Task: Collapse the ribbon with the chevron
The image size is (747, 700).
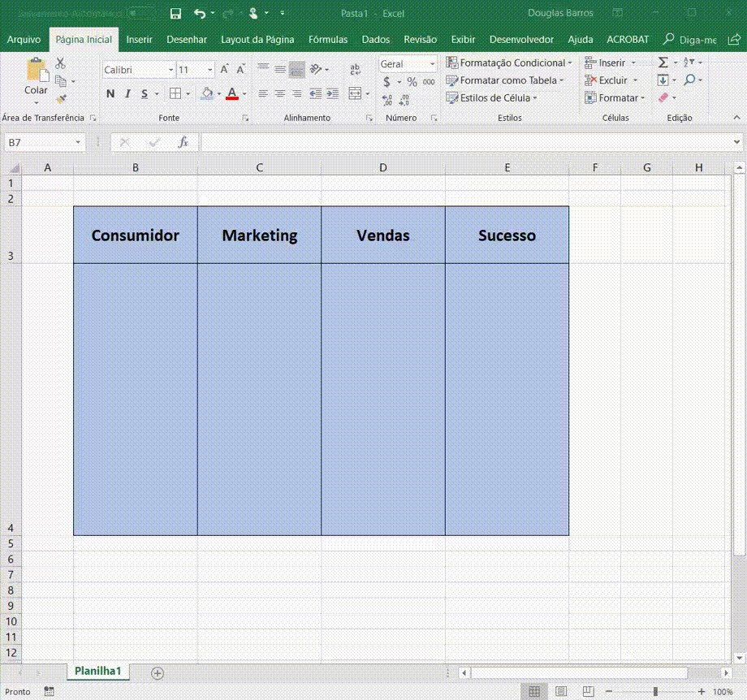Action: 736,117
